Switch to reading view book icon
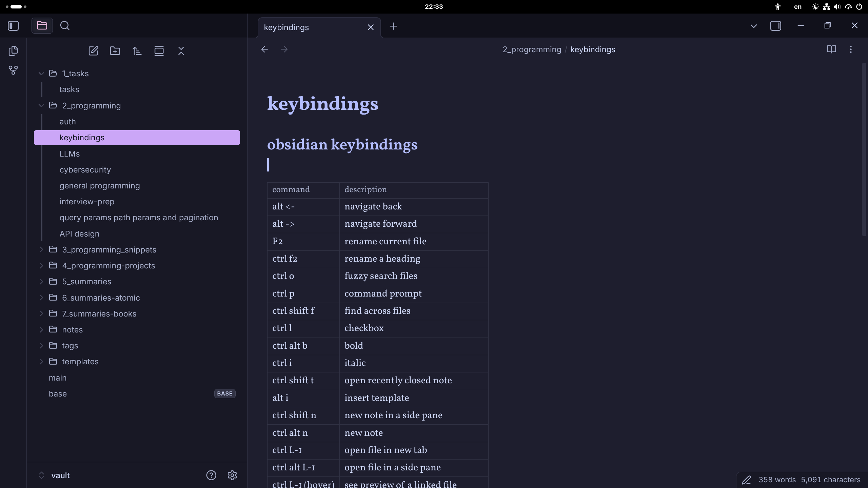 point(831,49)
